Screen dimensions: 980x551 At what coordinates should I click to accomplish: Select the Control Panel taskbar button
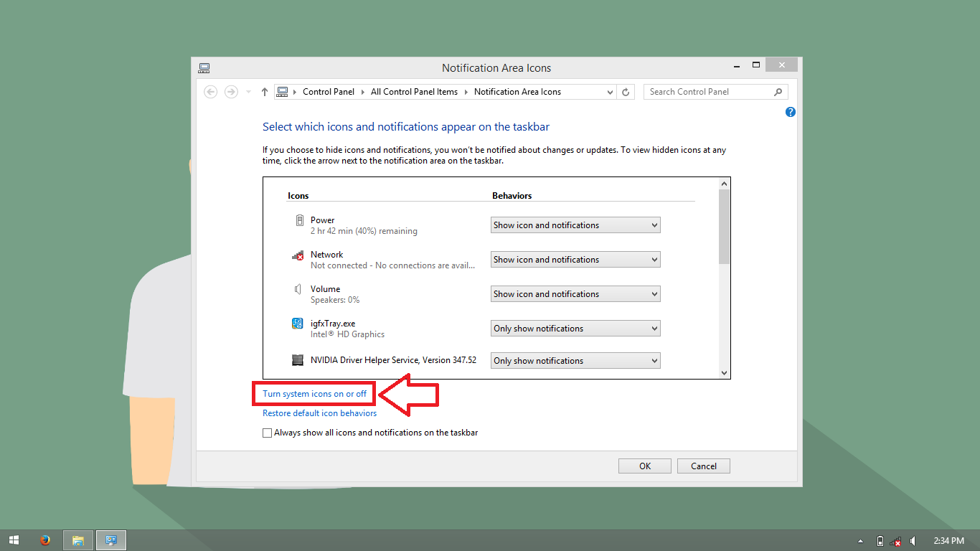(x=111, y=540)
